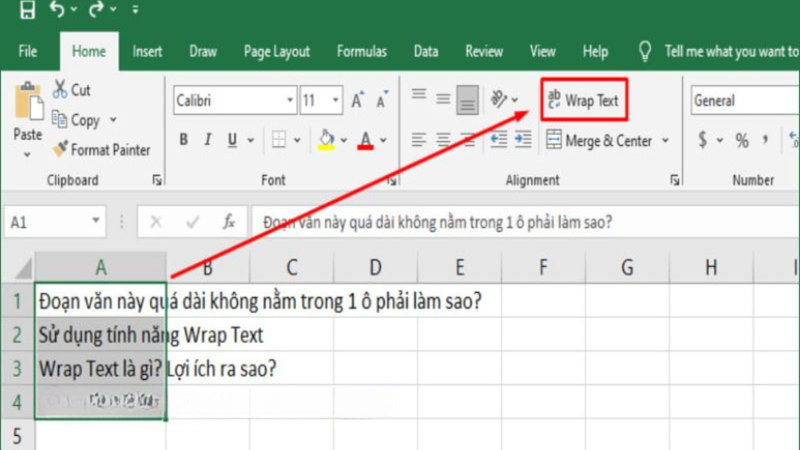This screenshot has width=800, height=450.
Task: Click the Cut scissors button
Action: [71, 90]
